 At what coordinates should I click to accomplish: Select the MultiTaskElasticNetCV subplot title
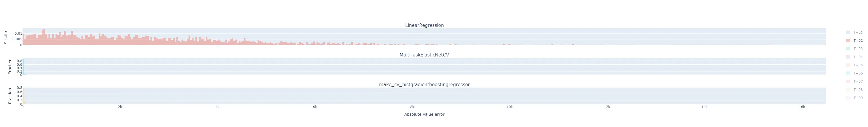424,55
